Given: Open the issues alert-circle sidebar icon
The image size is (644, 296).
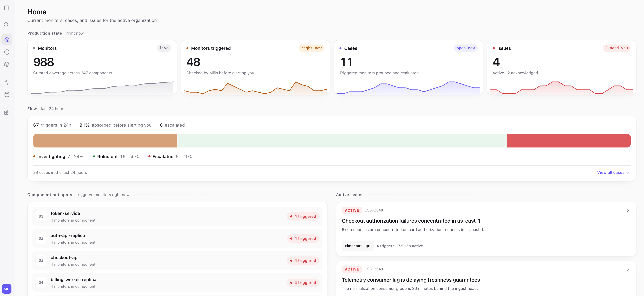Looking at the screenshot, I should click(x=7, y=52).
